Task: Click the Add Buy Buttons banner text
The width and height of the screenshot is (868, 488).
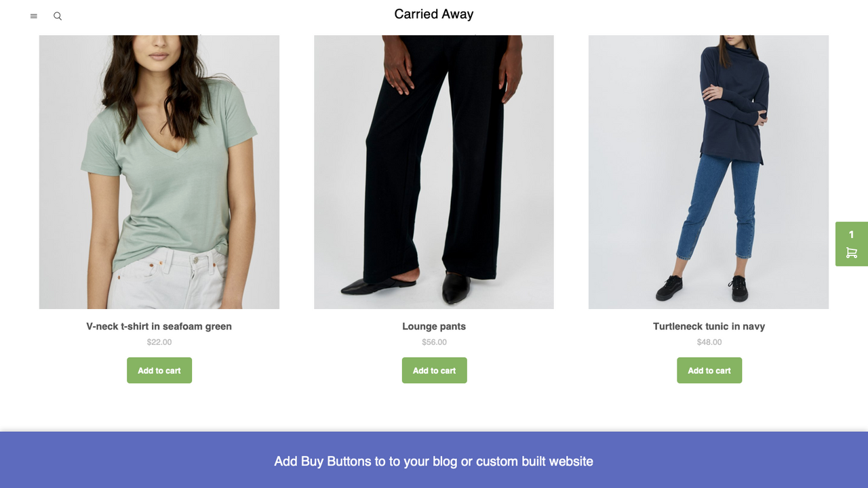Action: (433, 461)
